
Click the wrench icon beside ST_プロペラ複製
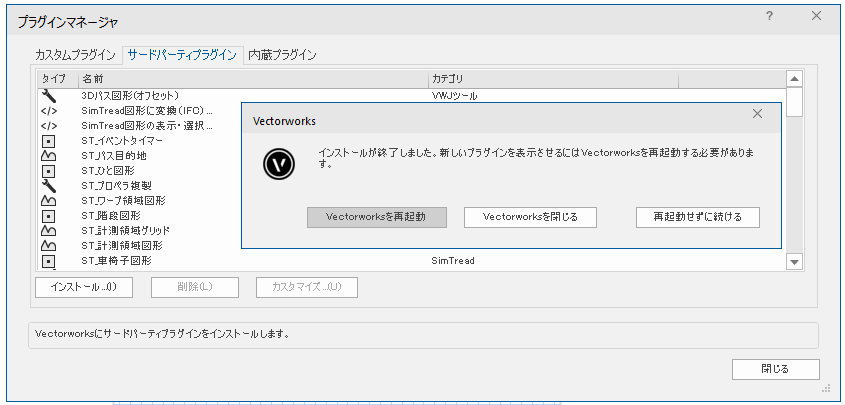(49, 186)
